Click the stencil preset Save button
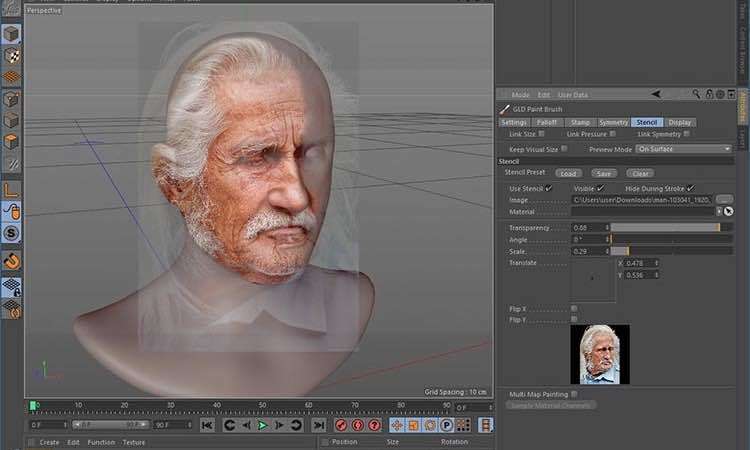The height and width of the screenshot is (450, 750). point(604,174)
